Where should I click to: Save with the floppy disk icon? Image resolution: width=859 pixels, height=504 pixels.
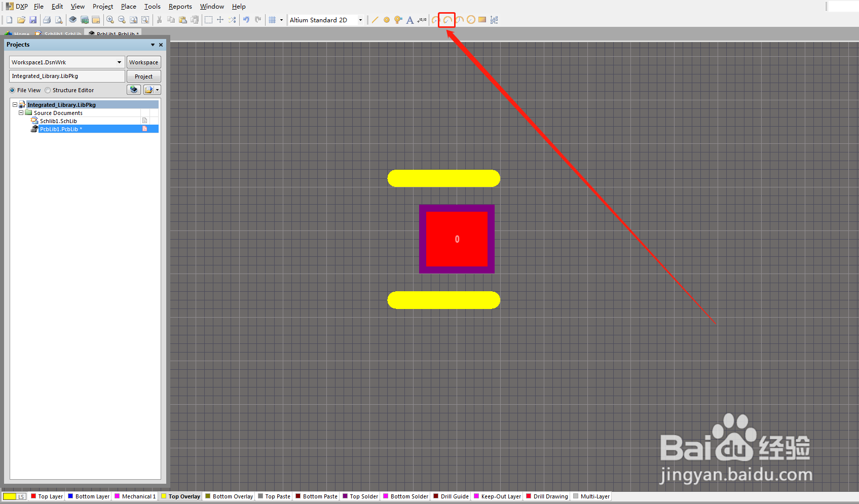[x=33, y=20]
